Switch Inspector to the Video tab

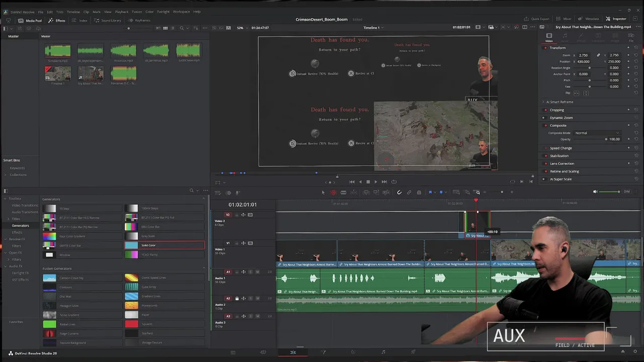click(x=549, y=37)
